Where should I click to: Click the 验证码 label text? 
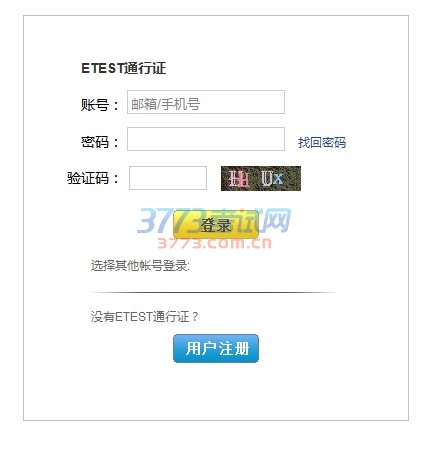click(88, 178)
